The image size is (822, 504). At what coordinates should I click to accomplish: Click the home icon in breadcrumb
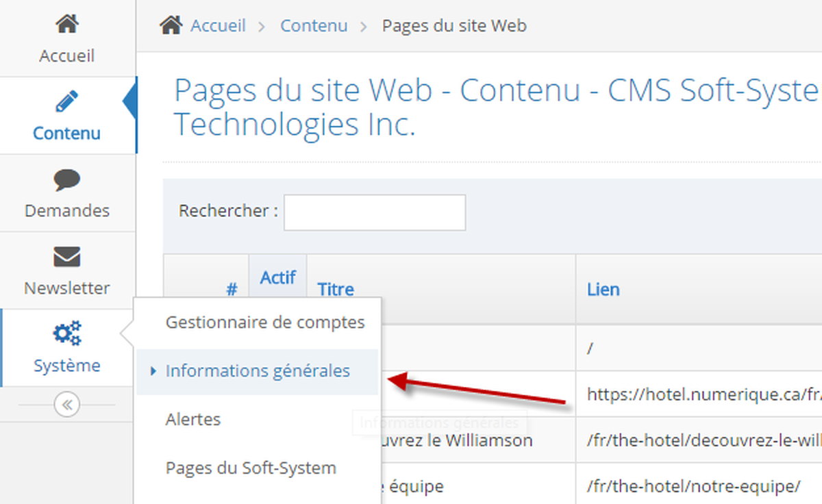coord(171,26)
